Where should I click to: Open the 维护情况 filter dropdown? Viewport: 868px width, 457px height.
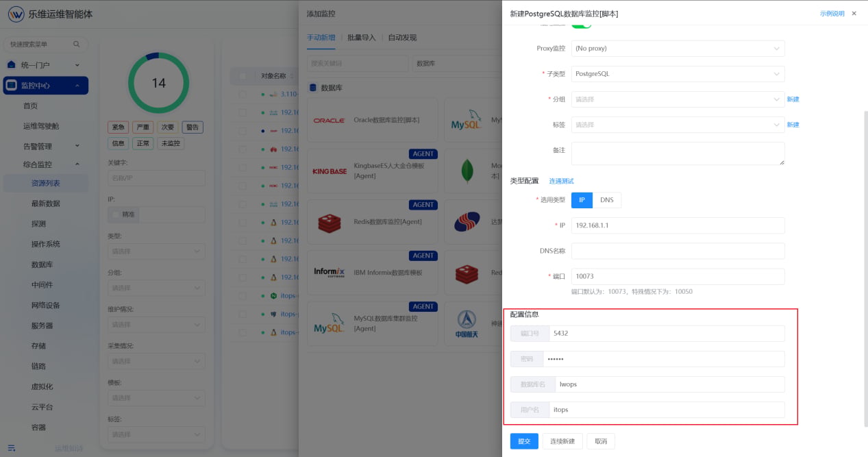[156, 325]
